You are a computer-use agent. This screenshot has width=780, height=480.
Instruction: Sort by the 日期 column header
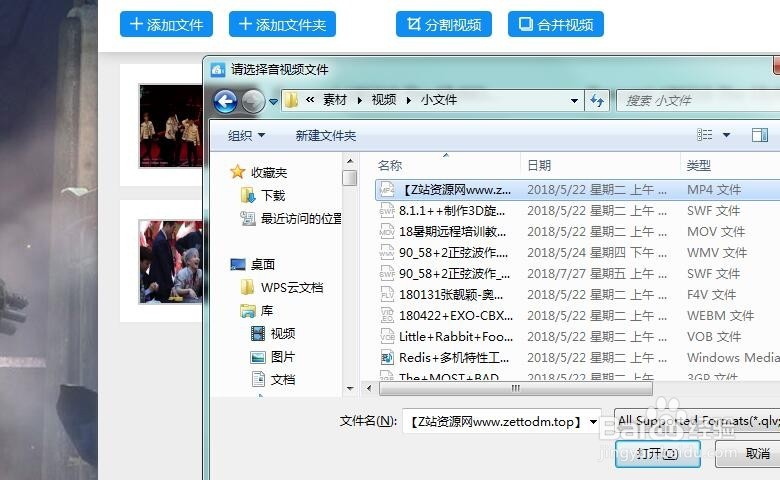pos(539,165)
